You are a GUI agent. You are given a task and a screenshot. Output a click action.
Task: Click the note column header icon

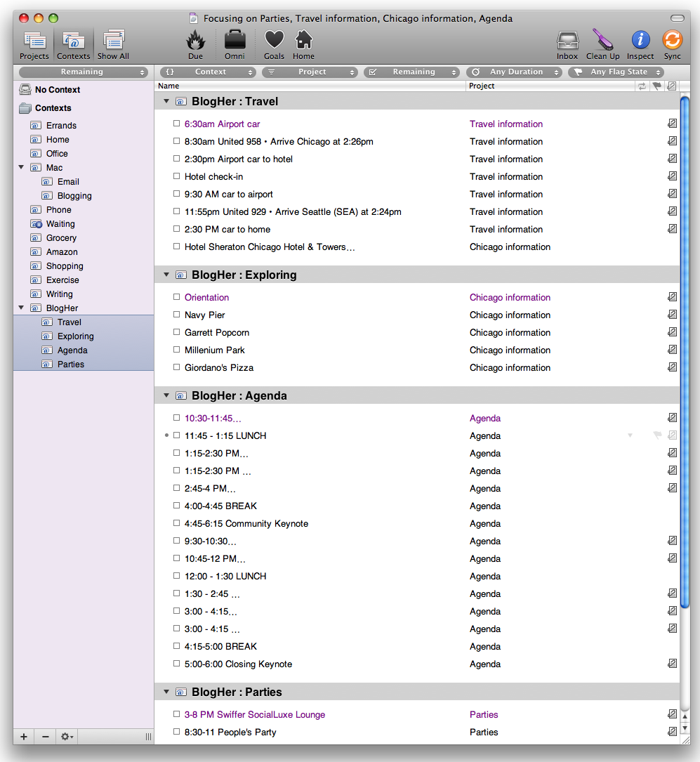pyautogui.click(x=672, y=86)
